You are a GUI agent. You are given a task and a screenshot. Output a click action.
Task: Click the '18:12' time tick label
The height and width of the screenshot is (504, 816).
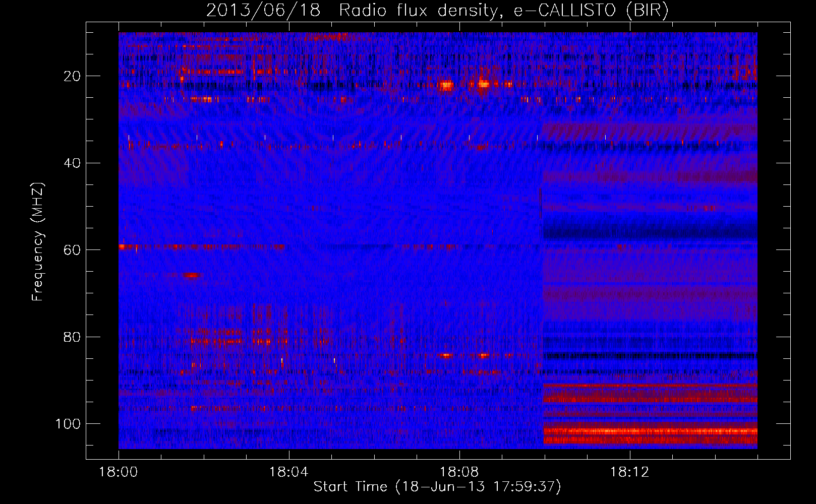pos(629,472)
